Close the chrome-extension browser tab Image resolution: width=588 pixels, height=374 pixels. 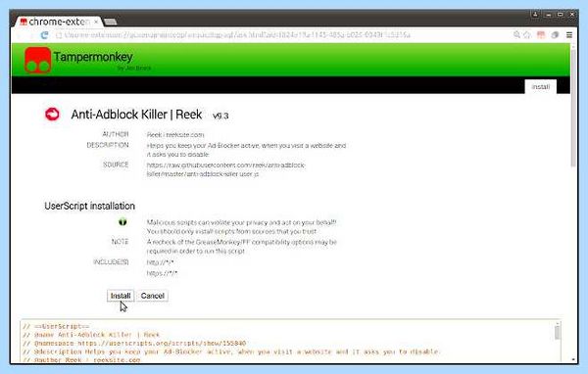96,23
